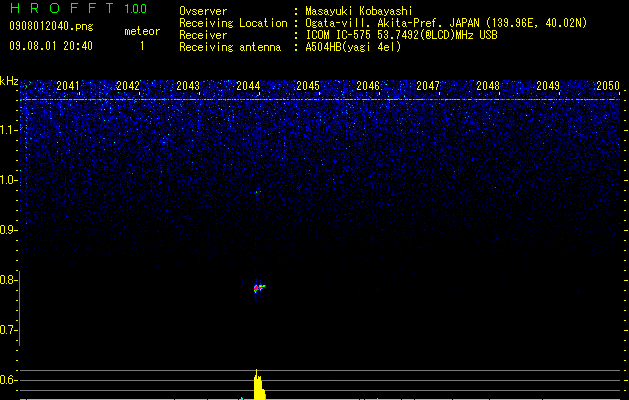
Task: Click the 2050 time marker label
Action: click(608, 85)
